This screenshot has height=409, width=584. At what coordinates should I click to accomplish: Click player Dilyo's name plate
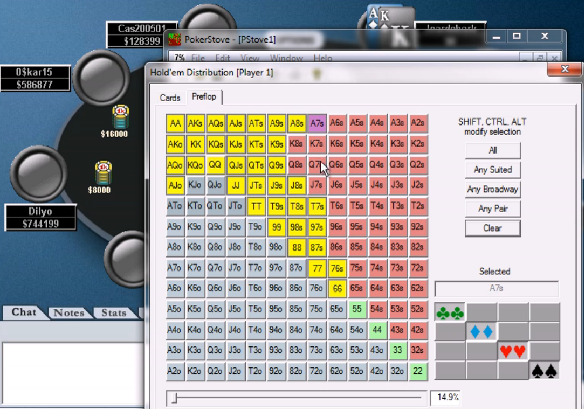(x=40, y=218)
